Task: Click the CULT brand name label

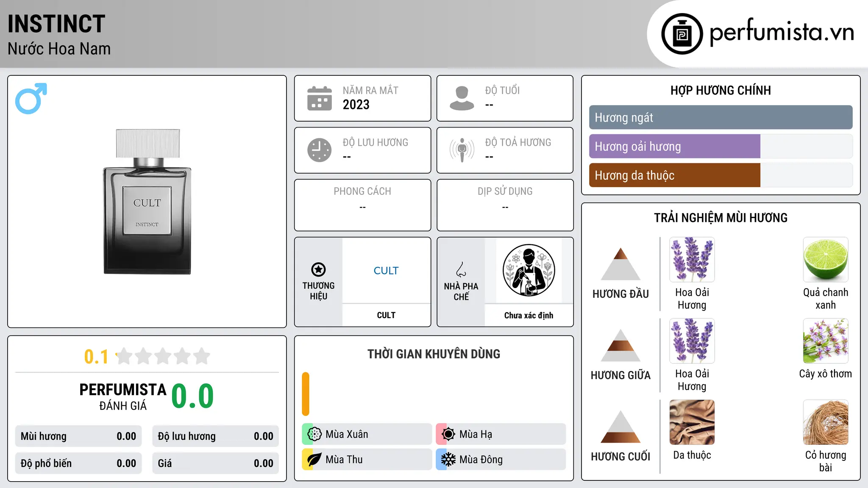Action: 386,315
